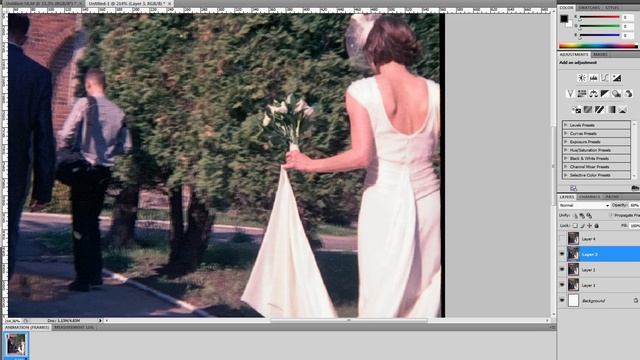Switch to the Paths tab
640x360 pixels.
pos(611,197)
